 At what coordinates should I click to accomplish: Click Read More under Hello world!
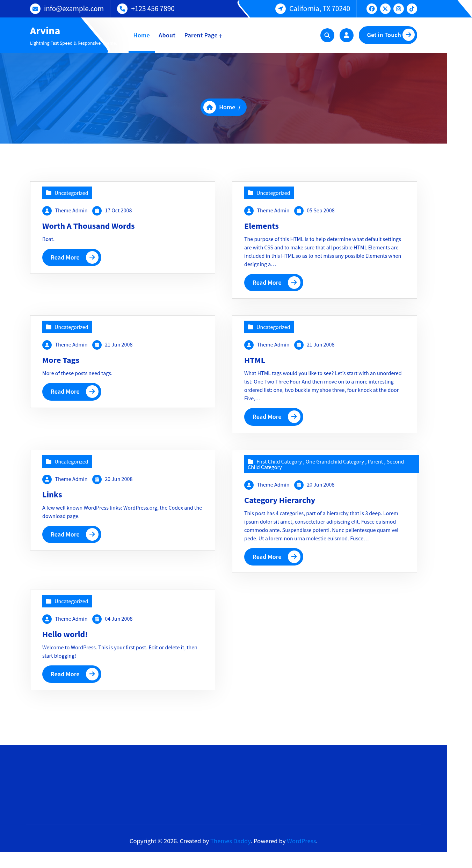[x=72, y=674]
